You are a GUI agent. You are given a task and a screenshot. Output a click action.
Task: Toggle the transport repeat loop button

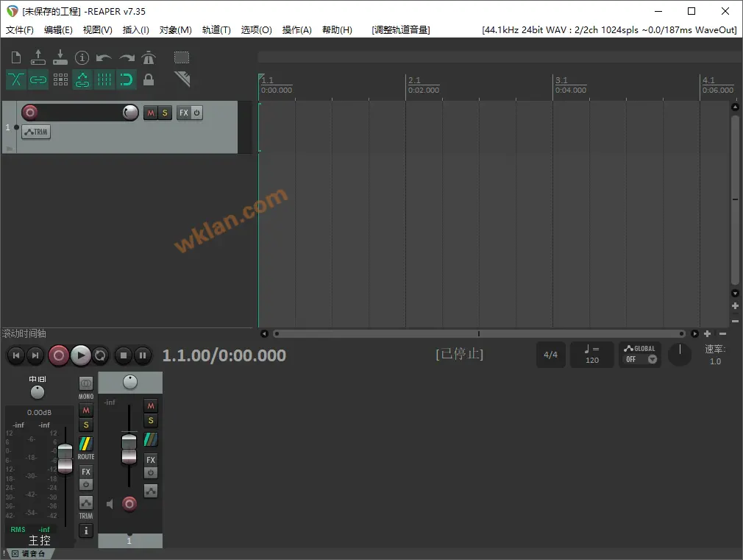point(101,355)
